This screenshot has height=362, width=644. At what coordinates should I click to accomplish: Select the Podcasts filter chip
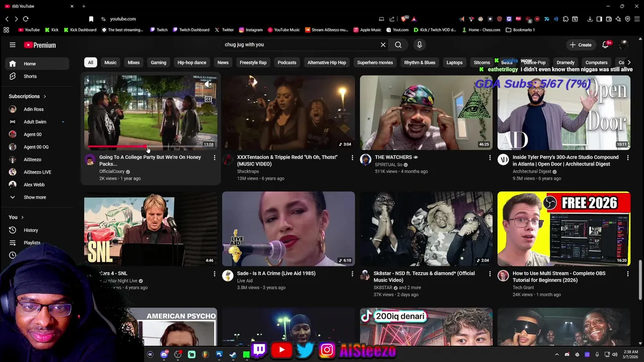[287, 63]
